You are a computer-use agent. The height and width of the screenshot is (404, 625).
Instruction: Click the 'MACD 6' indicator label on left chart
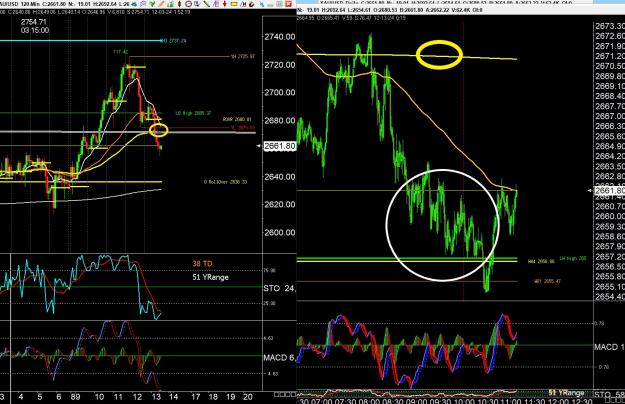click(279, 358)
